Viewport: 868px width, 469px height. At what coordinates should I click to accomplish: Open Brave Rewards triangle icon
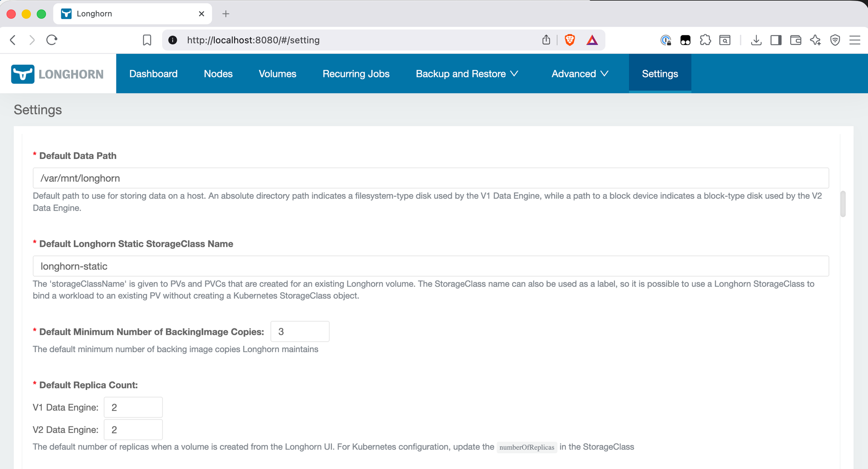click(x=592, y=40)
